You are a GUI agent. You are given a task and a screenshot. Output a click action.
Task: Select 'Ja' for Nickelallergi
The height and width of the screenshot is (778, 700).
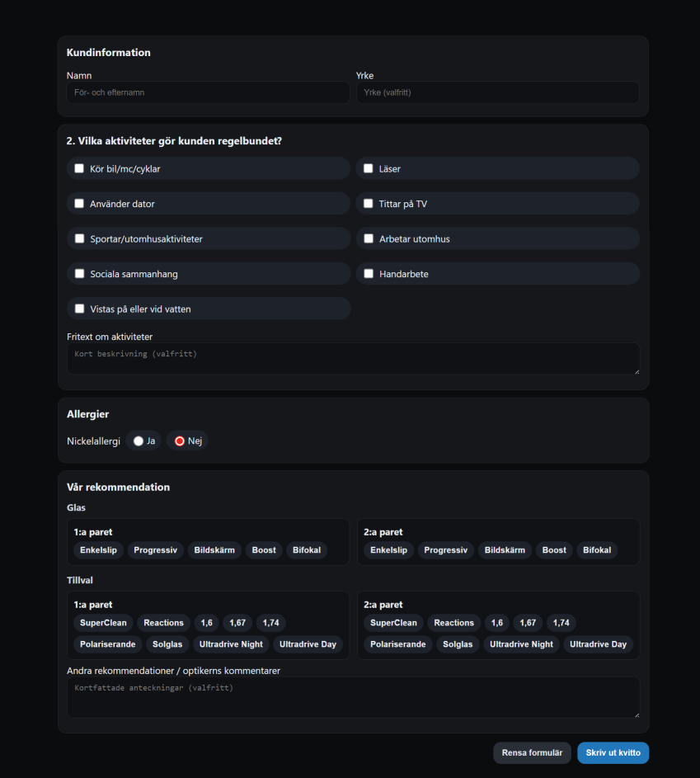[x=139, y=441]
